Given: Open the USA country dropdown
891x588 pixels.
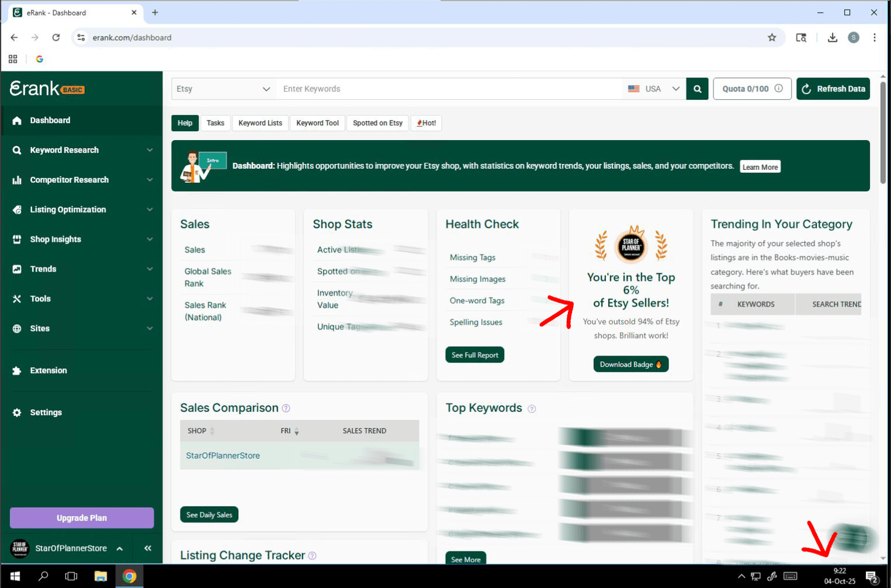Looking at the screenshot, I should click(x=653, y=89).
